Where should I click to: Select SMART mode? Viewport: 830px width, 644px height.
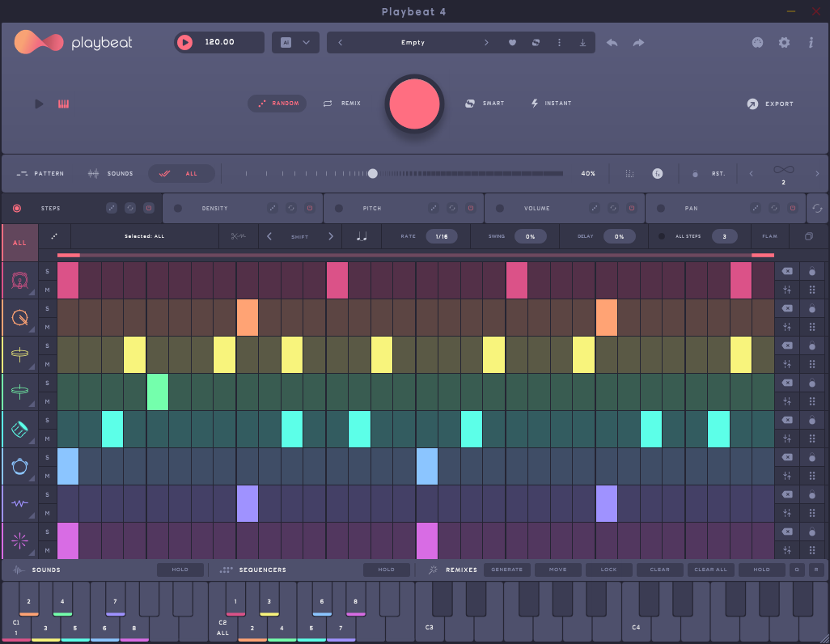(x=485, y=104)
